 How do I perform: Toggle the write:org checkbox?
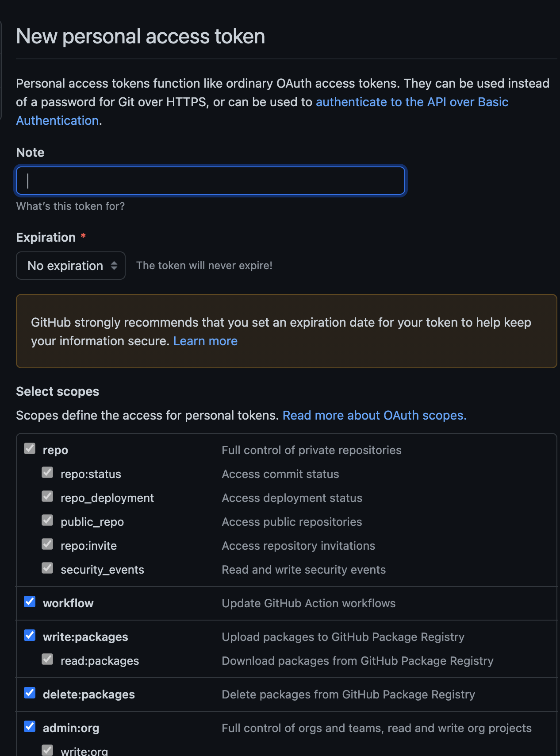click(x=47, y=750)
